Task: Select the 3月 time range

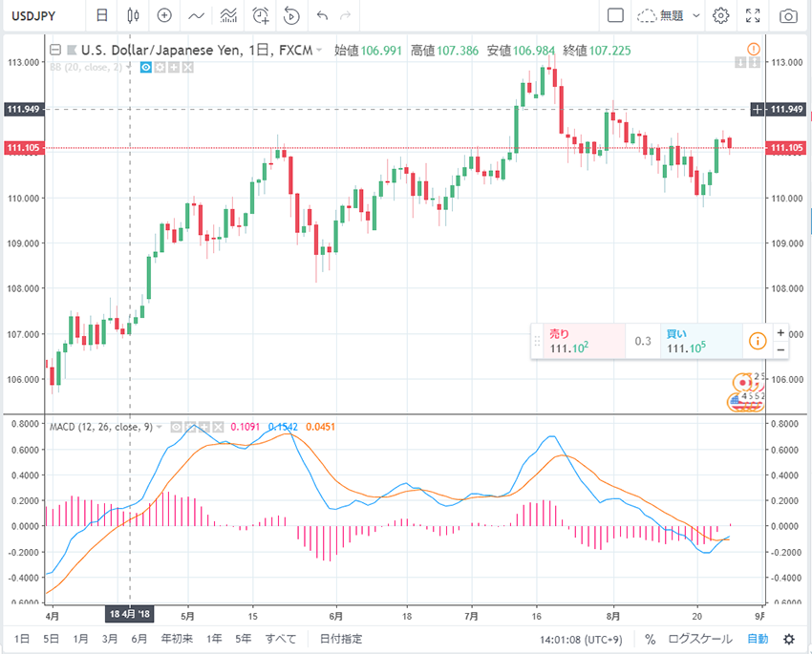Action: coord(109,639)
